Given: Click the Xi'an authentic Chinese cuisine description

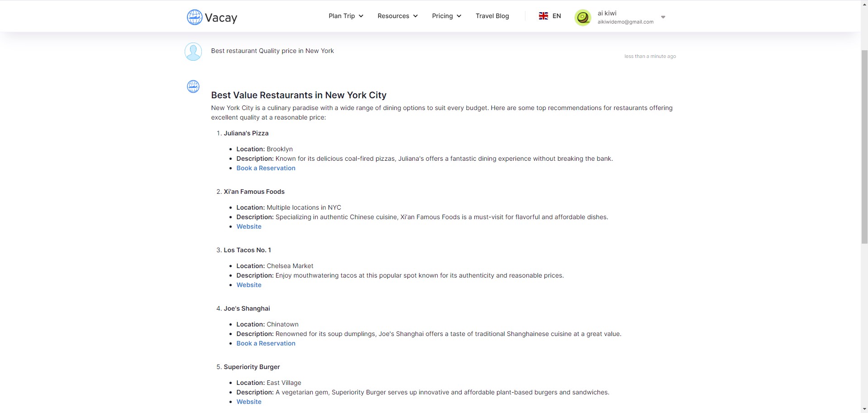Looking at the screenshot, I should coord(422,217).
